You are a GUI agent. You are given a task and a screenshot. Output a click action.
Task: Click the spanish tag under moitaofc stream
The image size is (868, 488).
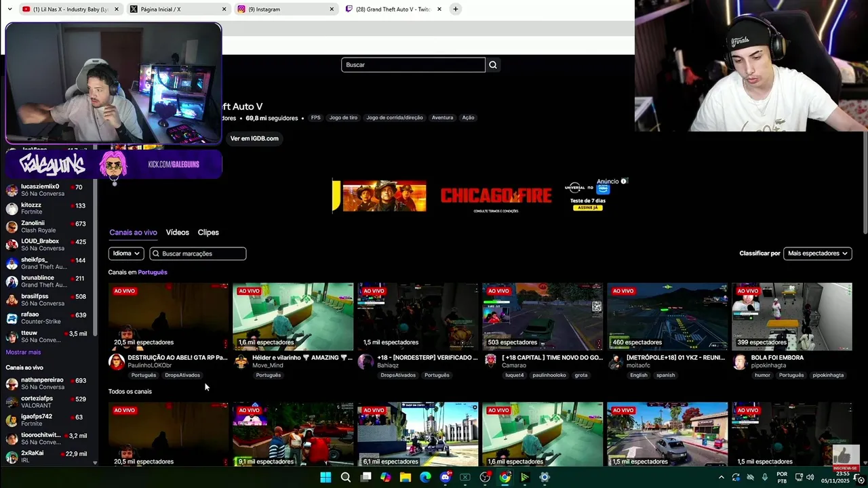coord(665,375)
